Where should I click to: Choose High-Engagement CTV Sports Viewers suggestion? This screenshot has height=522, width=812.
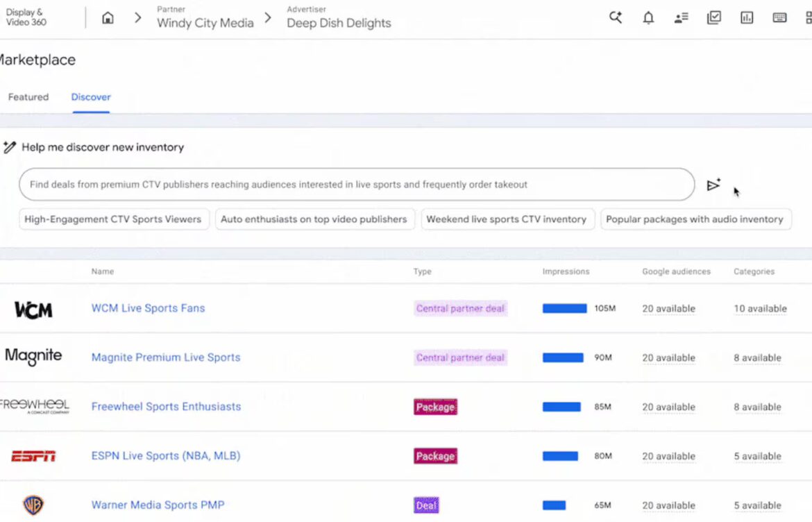tap(114, 219)
